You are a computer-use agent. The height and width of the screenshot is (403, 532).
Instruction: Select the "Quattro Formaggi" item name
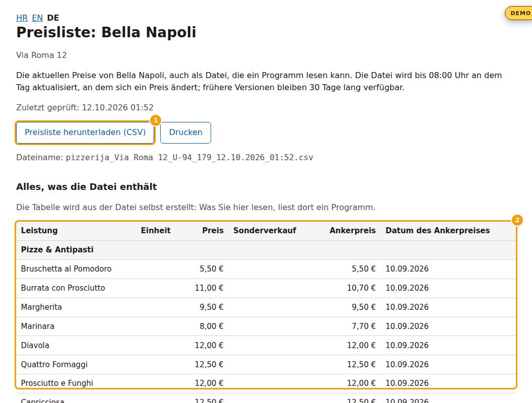coord(54,365)
